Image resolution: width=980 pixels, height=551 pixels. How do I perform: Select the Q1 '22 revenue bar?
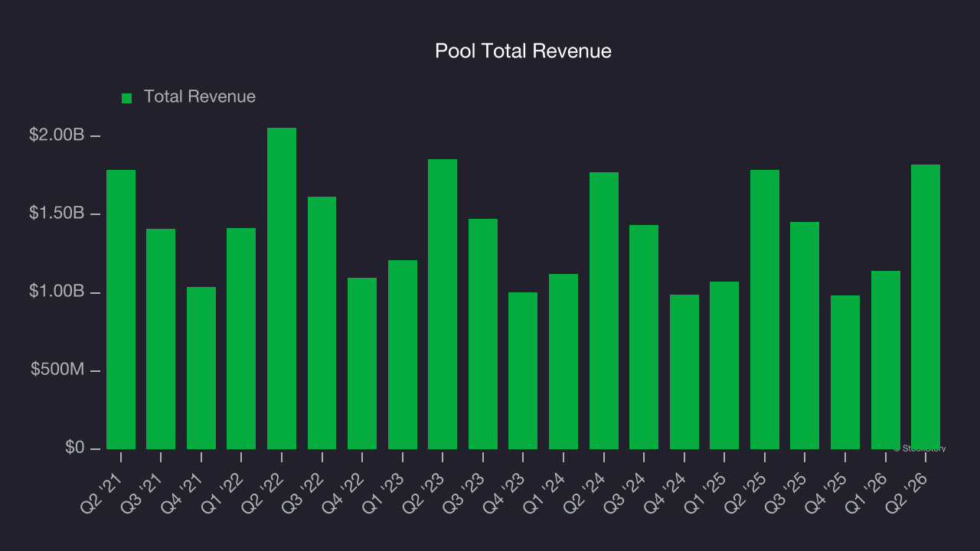tap(241, 338)
